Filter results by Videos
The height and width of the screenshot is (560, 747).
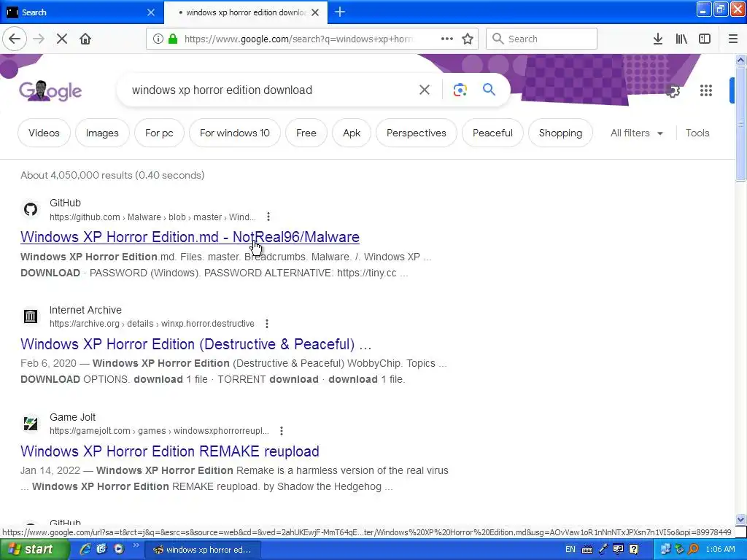pos(44,133)
